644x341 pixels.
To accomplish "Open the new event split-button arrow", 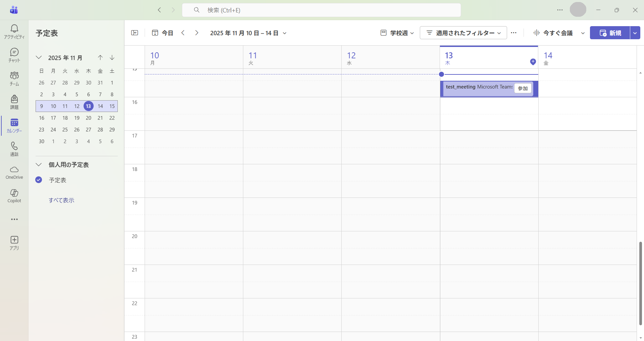I will point(635,33).
